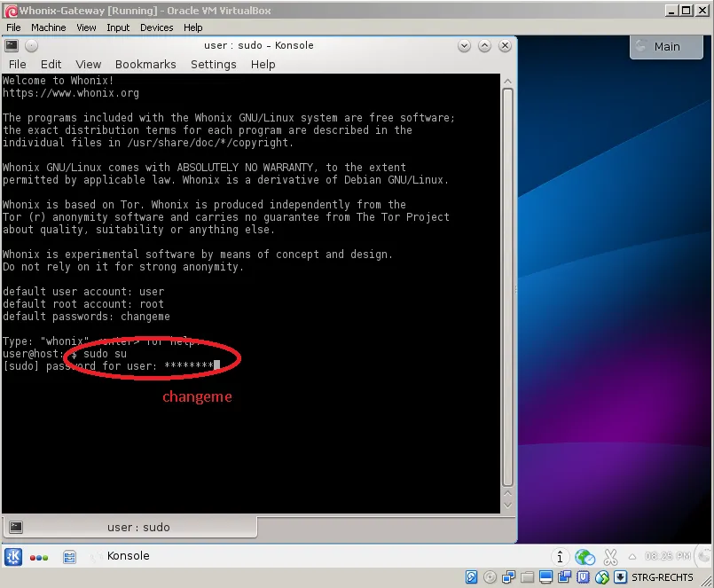Click VirtualBox display status icon
714x588 pixels.
coord(545,577)
